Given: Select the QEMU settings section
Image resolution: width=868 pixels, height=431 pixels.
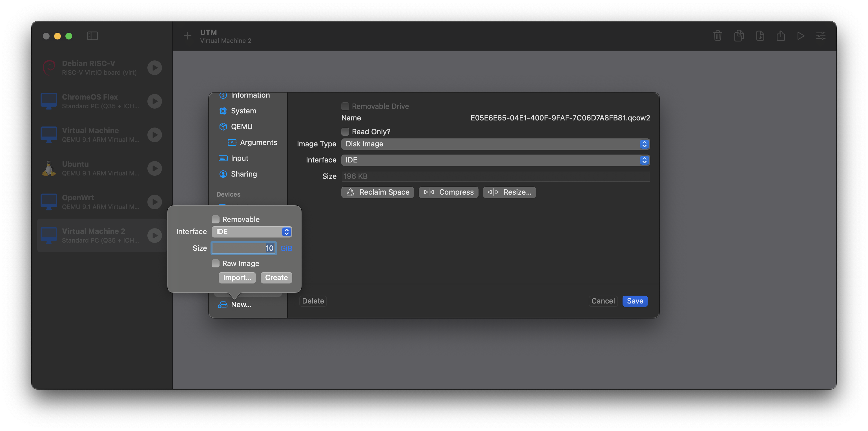Looking at the screenshot, I should (241, 126).
